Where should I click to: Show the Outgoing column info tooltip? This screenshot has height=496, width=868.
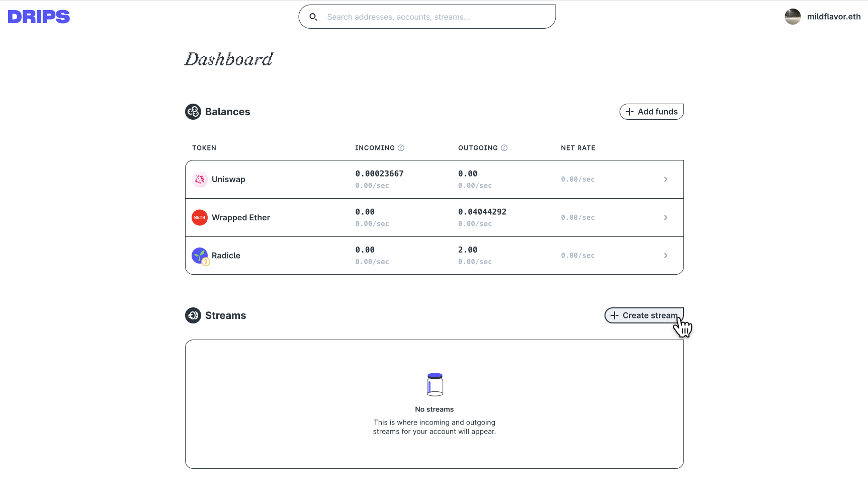pyautogui.click(x=504, y=148)
